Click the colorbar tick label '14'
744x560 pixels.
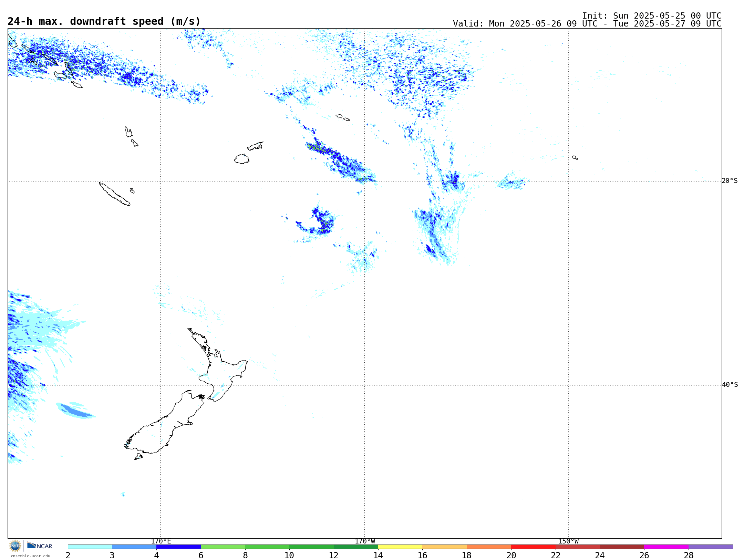[378, 555]
